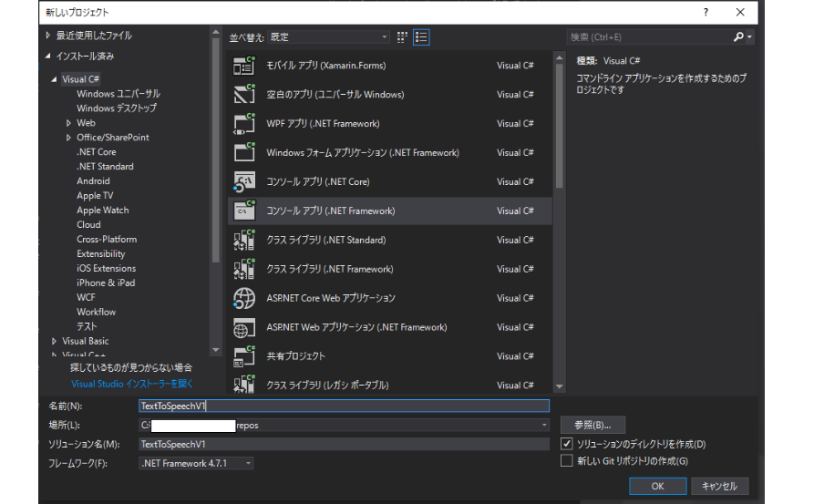824x504 pixels.
Task: Click the shared project template icon
Action: point(244,356)
